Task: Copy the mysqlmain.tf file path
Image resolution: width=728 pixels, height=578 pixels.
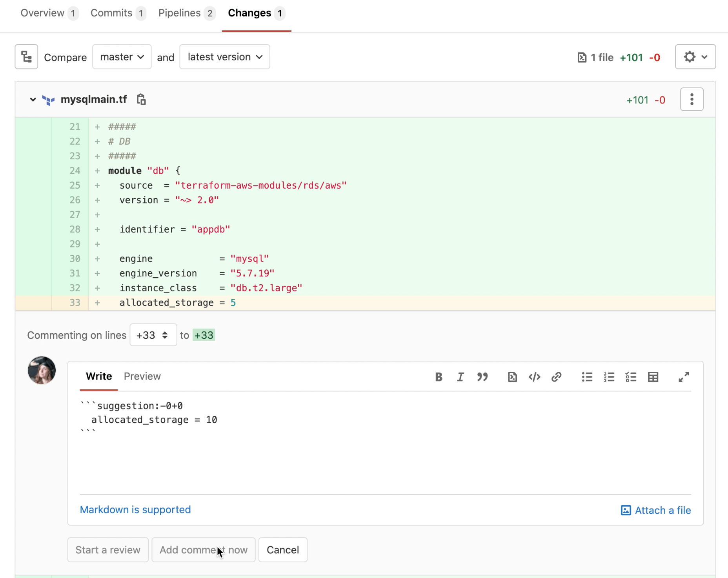Action: tap(141, 100)
